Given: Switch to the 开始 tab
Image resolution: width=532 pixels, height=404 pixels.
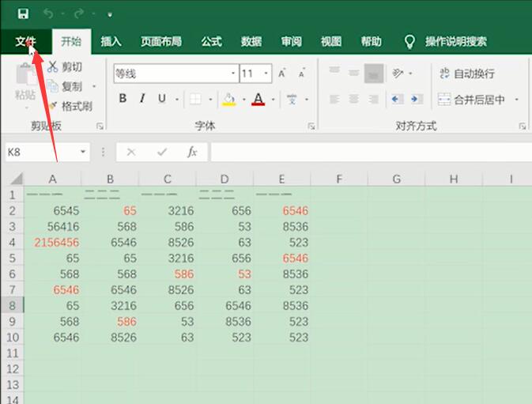Looking at the screenshot, I should [x=71, y=42].
